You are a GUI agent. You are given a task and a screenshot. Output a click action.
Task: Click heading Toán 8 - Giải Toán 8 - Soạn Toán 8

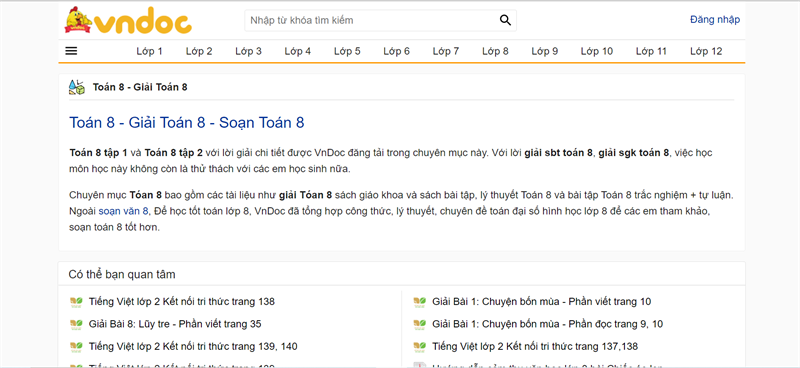[187, 123]
